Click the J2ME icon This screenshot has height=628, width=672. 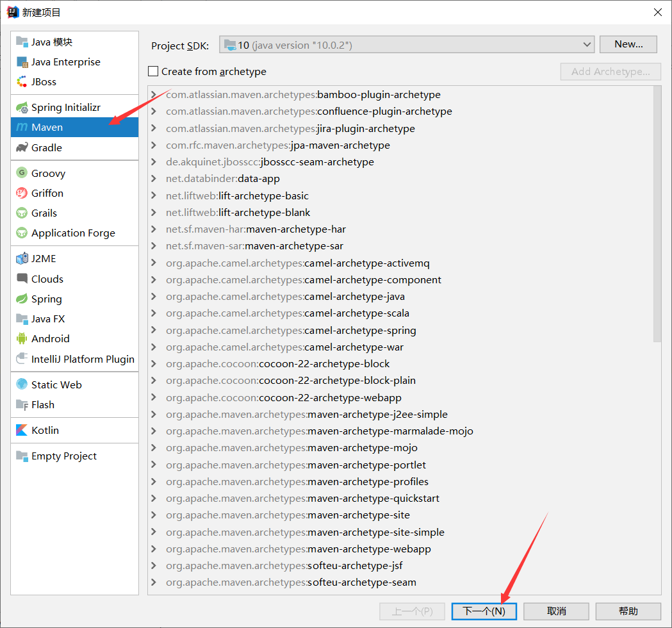click(x=22, y=258)
